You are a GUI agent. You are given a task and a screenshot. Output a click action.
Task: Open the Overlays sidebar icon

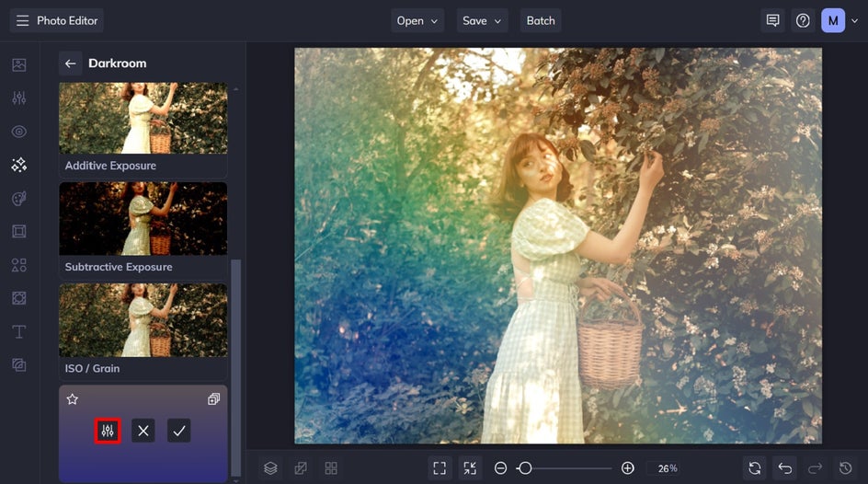18,298
